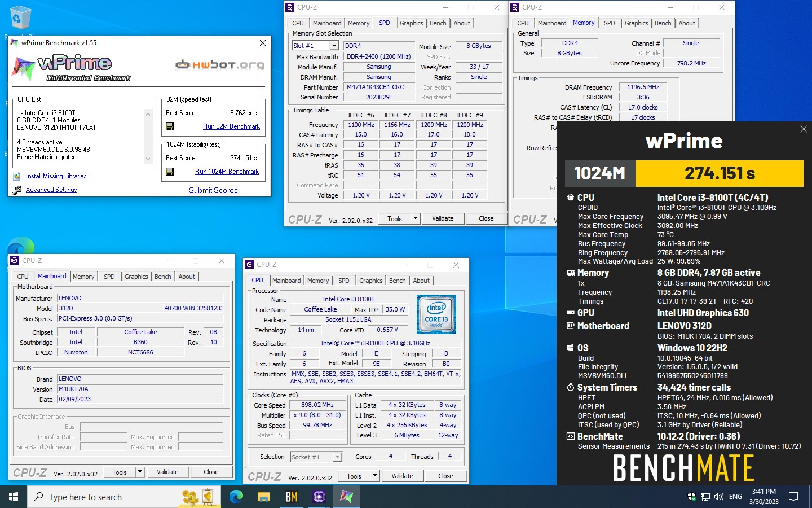
Task: Click Tools button in Mainboard CPU-Z window
Action: tap(120, 472)
